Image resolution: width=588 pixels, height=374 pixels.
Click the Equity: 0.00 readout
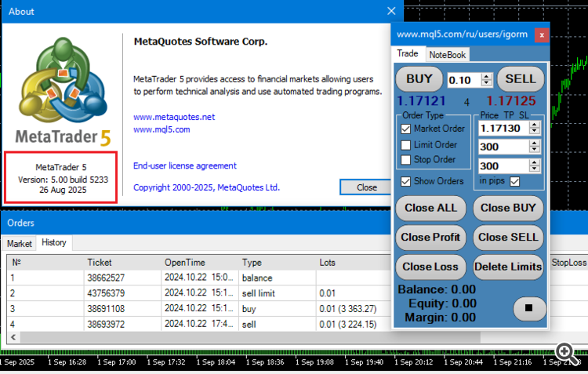click(442, 303)
